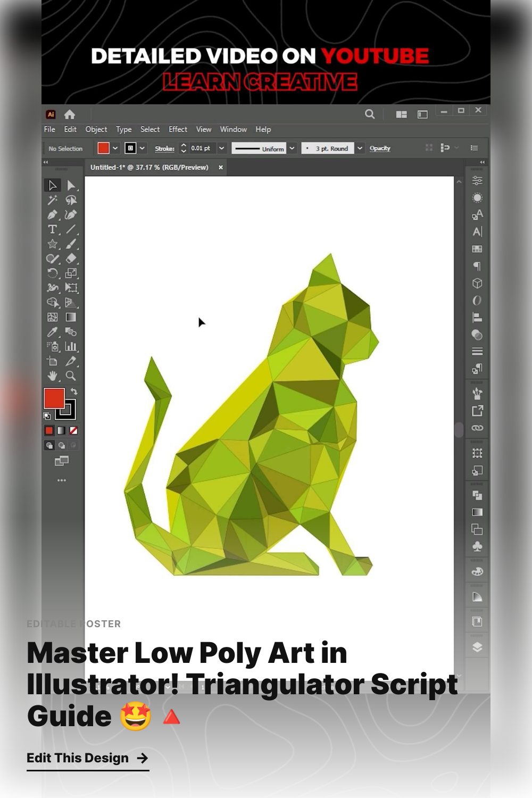Set paint mode to None
The height and width of the screenshot is (798, 532).
point(73,430)
